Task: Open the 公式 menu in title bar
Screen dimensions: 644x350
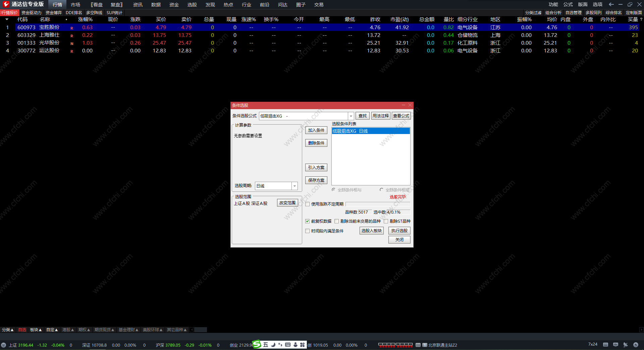Action: [568, 4]
